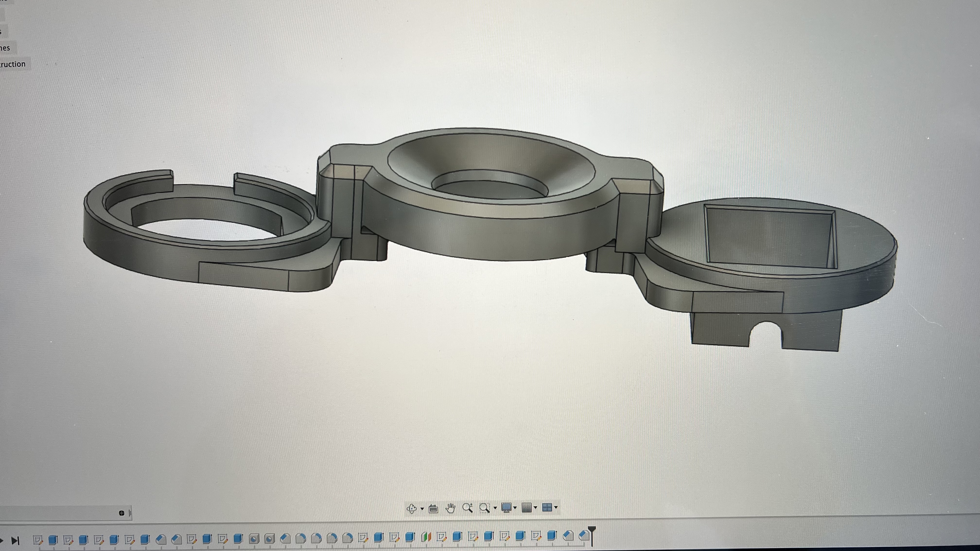Select the Pan hand tool
Image resolution: width=980 pixels, height=551 pixels.
451,508
